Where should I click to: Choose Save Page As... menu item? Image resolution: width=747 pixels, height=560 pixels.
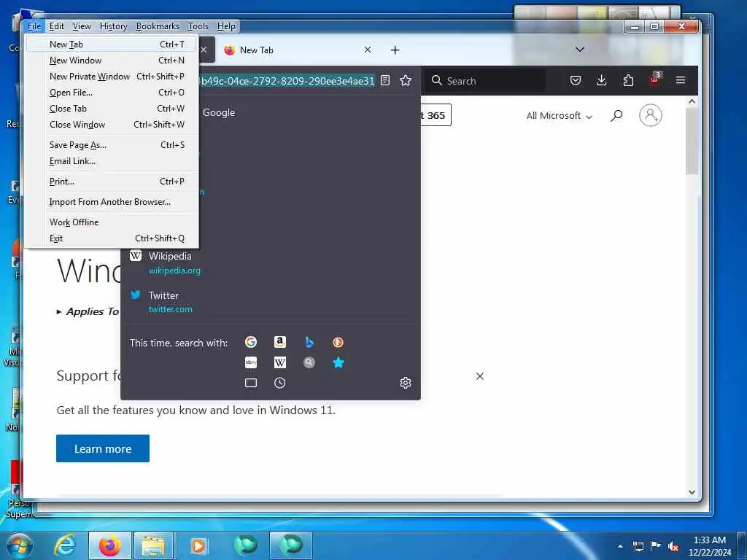click(x=112, y=145)
